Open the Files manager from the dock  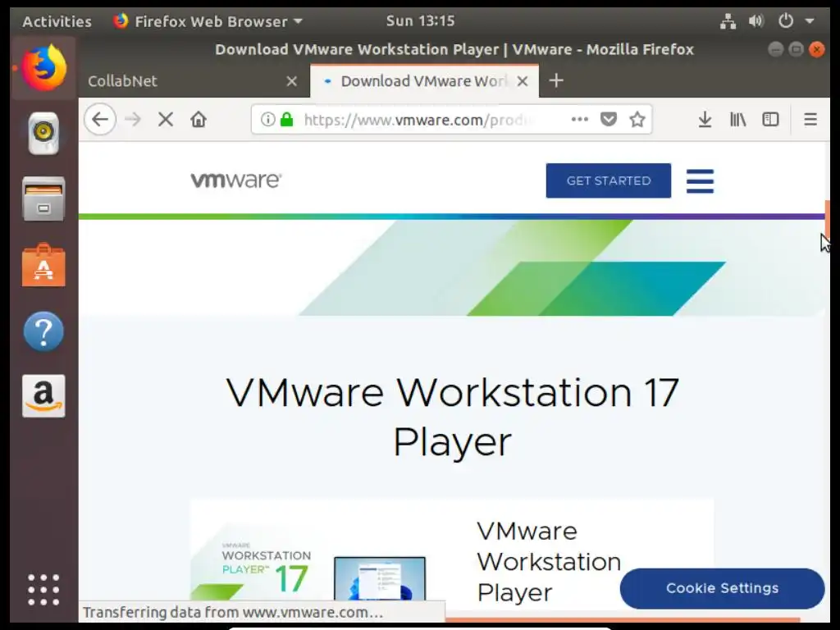click(x=43, y=199)
